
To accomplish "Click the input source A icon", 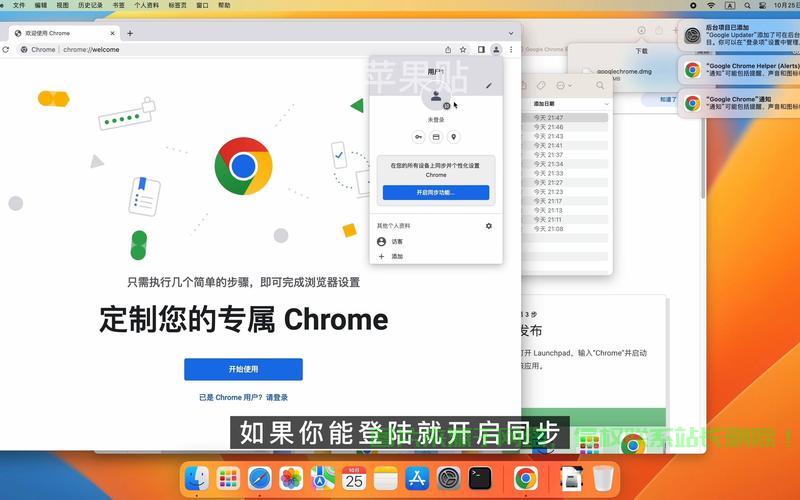I will point(730,5).
